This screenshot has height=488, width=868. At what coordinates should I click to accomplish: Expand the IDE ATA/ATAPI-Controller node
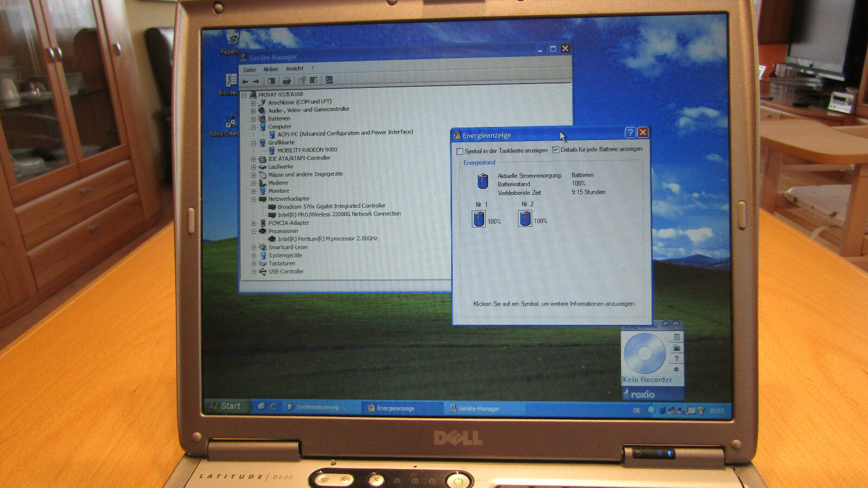click(x=253, y=160)
